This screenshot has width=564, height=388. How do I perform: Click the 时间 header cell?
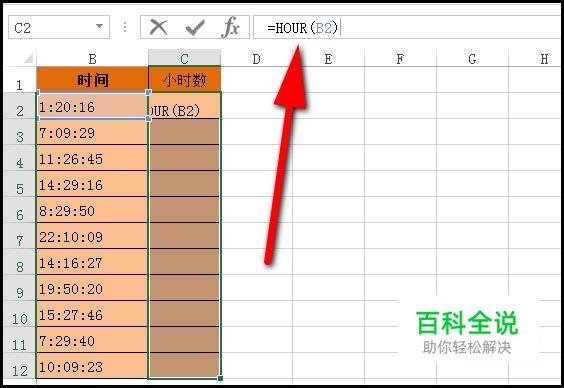[x=92, y=79]
